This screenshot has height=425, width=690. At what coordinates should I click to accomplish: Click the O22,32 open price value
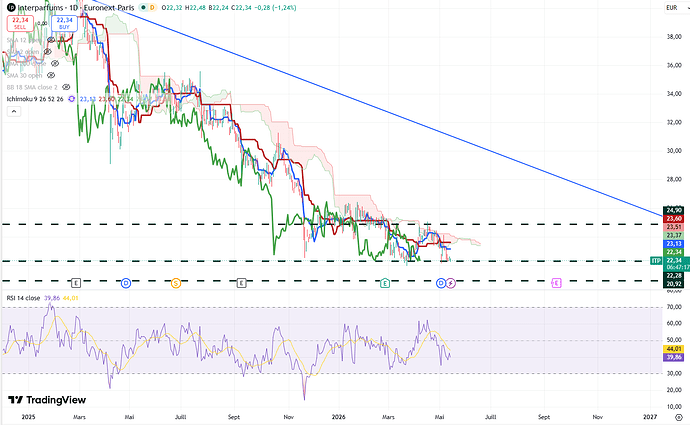(172, 7)
